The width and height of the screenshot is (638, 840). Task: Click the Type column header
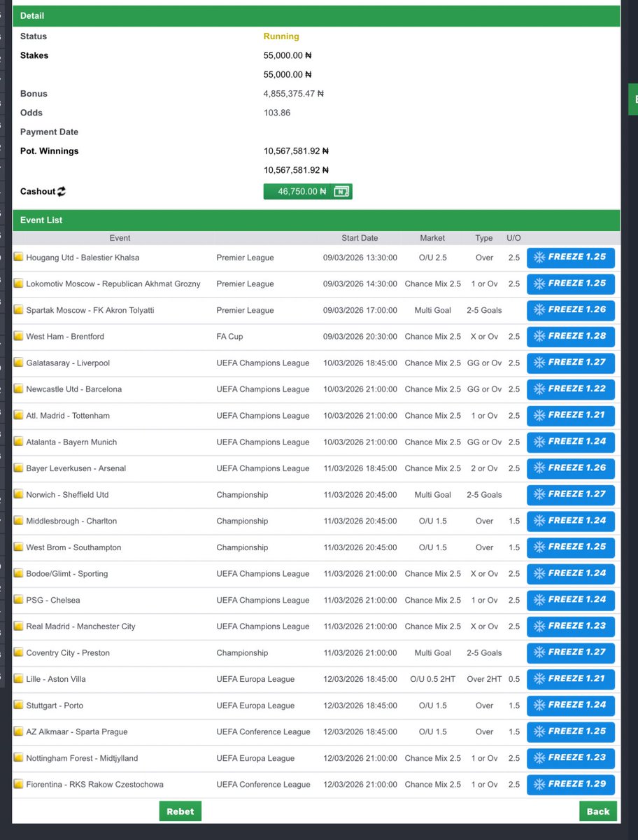coord(484,238)
